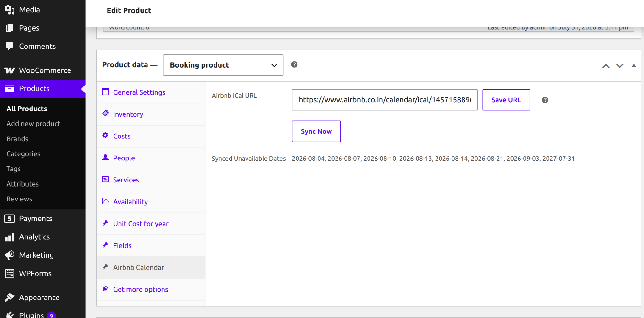The width and height of the screenshot is (644, 318).
Task: Click help icon next to product type
Action: pyautogui.click(x=294, y=64)
